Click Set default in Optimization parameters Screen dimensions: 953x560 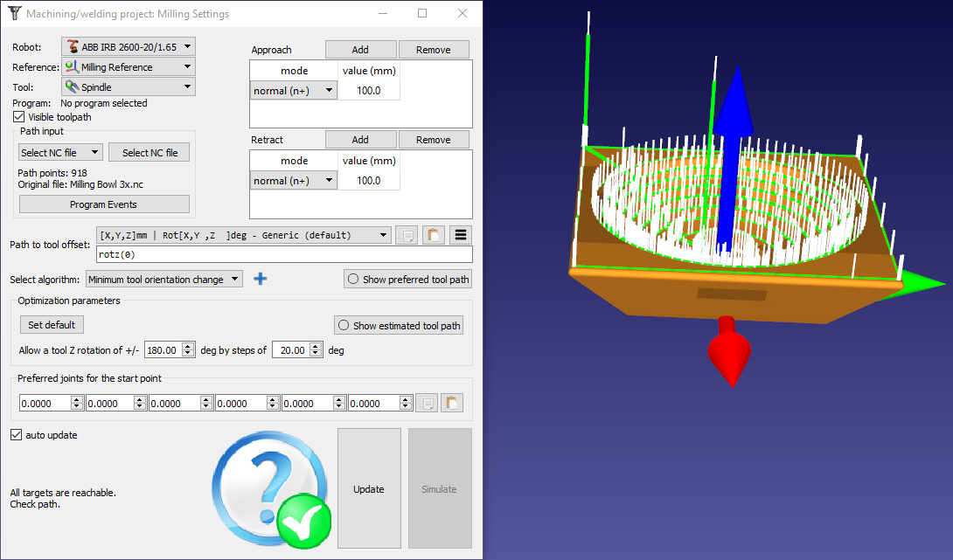(52, 325)
